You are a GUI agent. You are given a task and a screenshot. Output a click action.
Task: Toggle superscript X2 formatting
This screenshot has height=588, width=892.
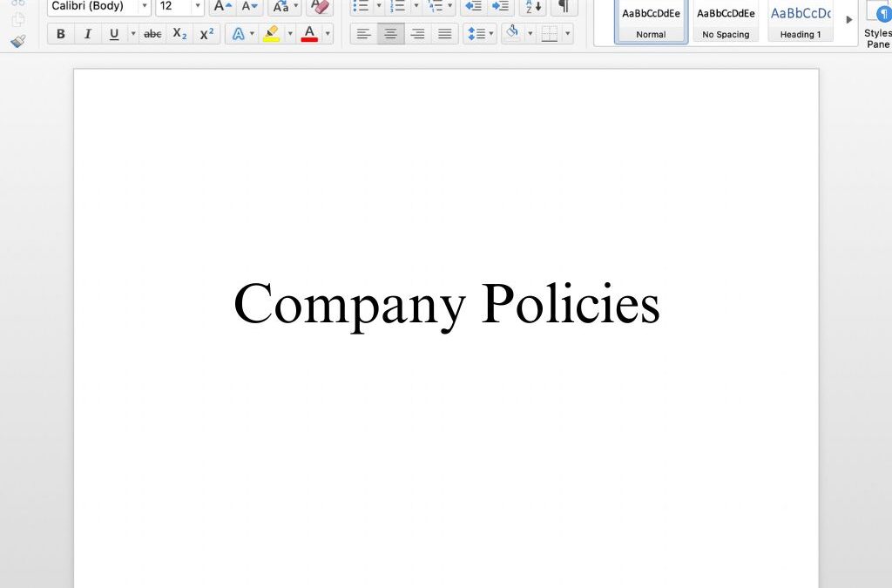[x=206, y=34]
